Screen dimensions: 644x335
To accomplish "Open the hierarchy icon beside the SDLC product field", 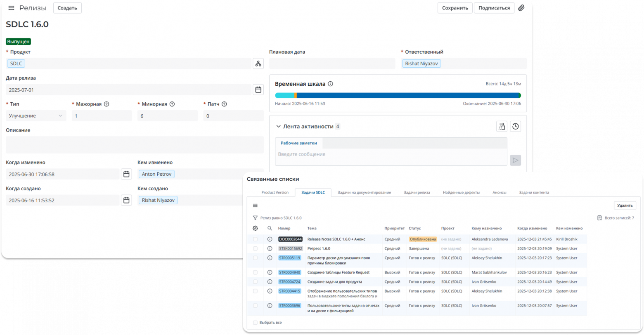I will (x=258, y=63).
